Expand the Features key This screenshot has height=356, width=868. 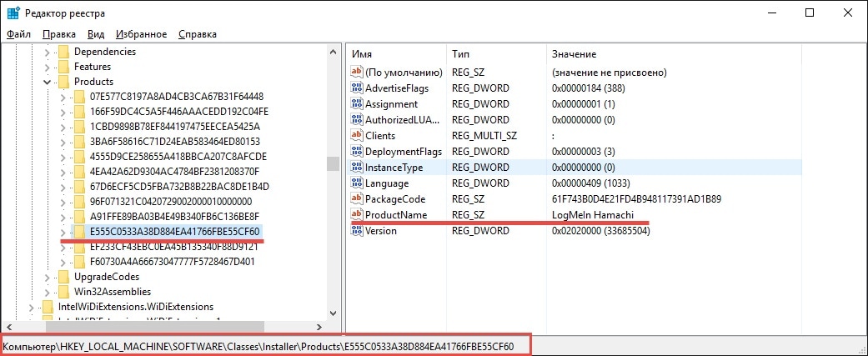point(47,67)
